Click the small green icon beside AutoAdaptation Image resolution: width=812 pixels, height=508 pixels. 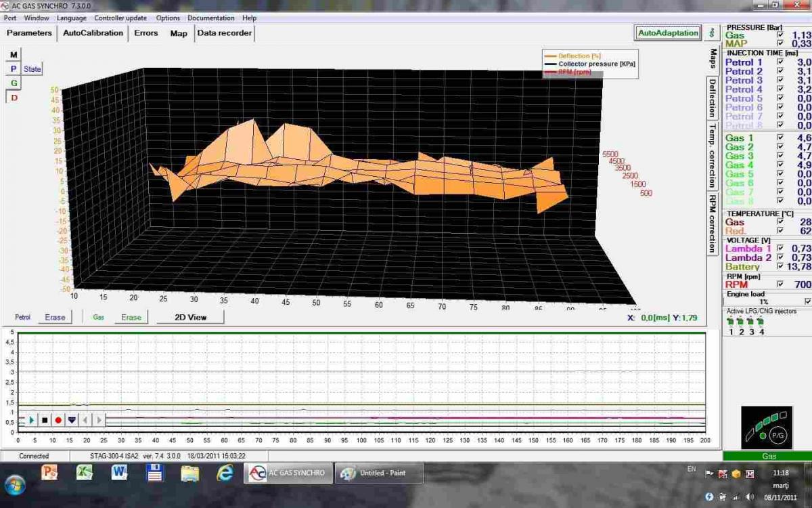pos(712,33)
